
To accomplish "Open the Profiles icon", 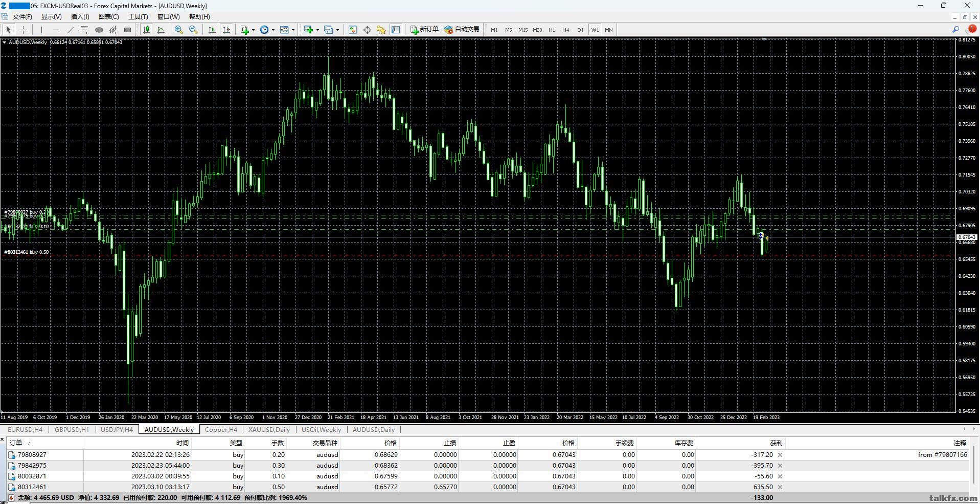I will click(328, 30).
